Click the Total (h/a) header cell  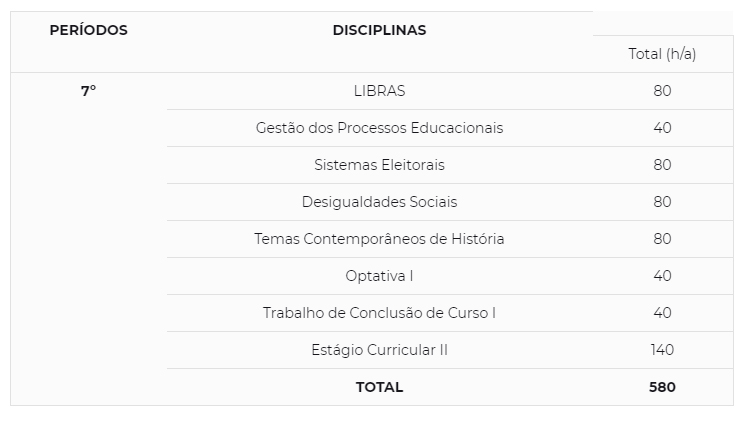pyautogui.click(x=662, y=54)
